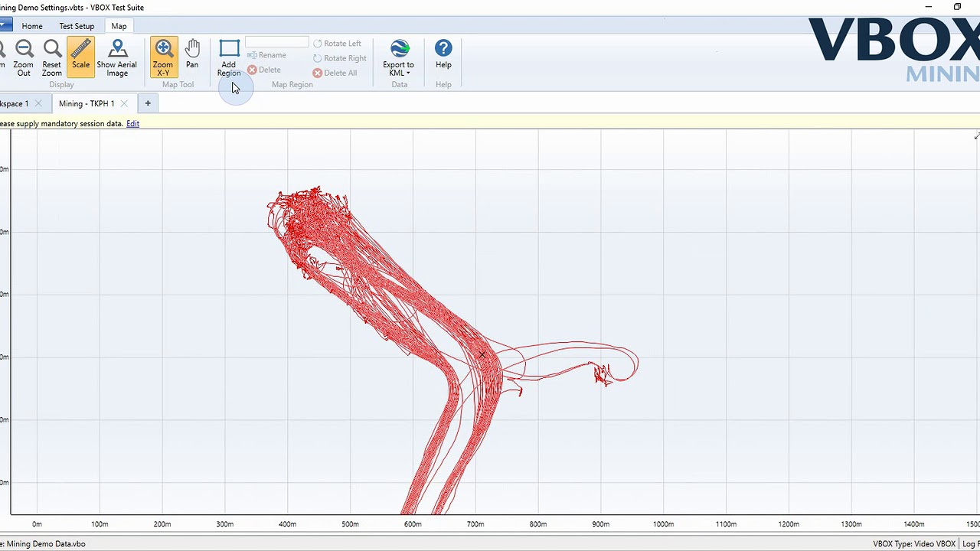This screenshot has height=551, width=980.
Task: Open the Test Setup ribbon tab
Action: click(77, 26)
